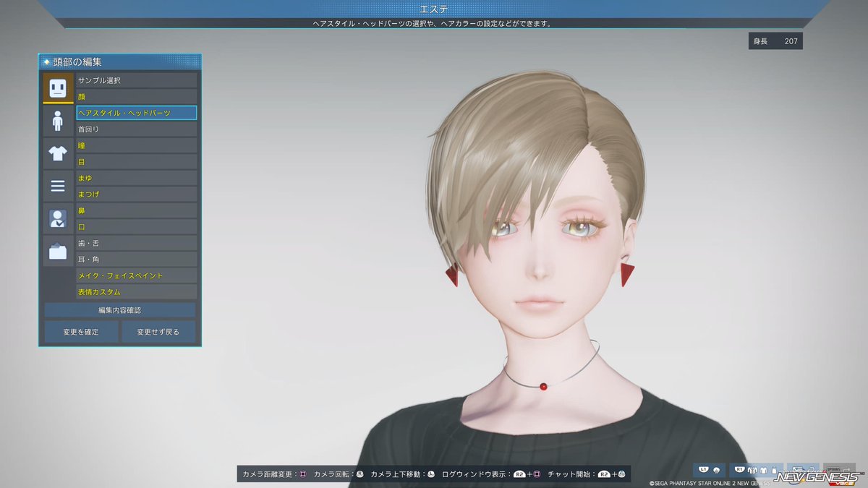Click the shirt outfit icon in the sidebar
The width and height of the screenshot is (868, 488).
pos(56,152)
